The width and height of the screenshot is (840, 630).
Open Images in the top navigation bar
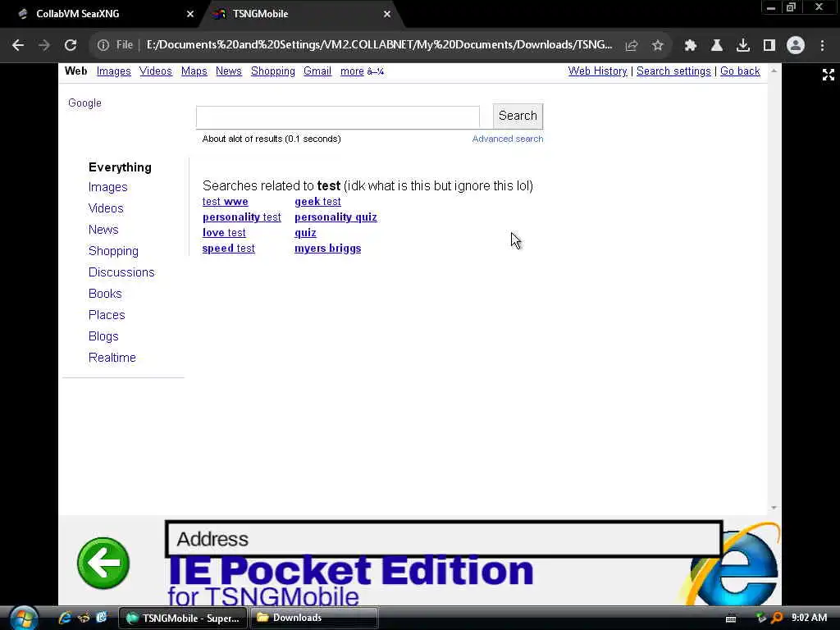pos(113,71)
